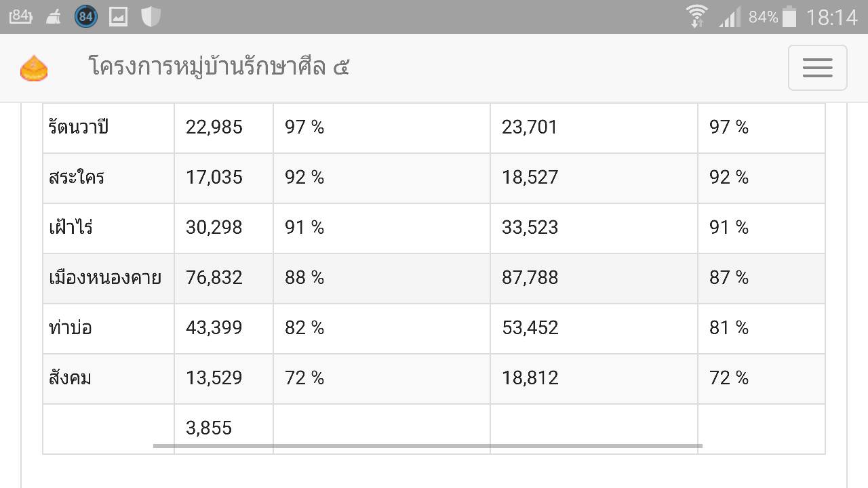
Task: Select the เมืองหนองคาย district cell
Action: coord(108,279)
